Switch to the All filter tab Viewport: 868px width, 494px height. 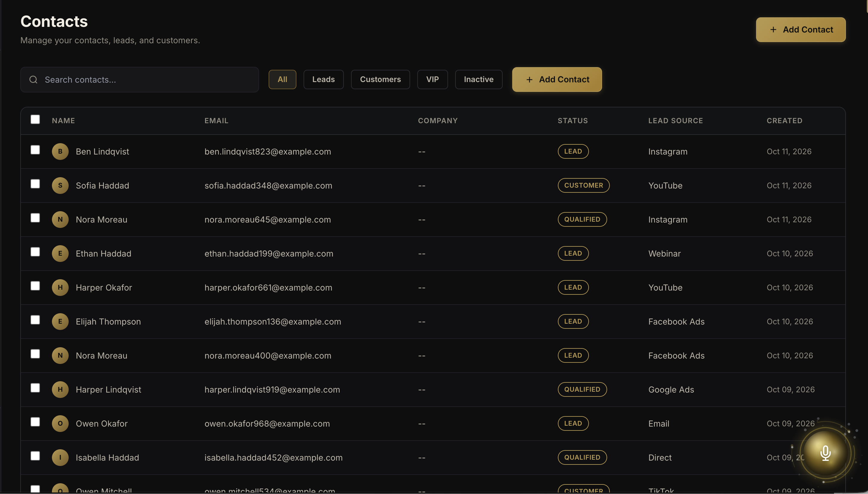(x=282, y=79)
